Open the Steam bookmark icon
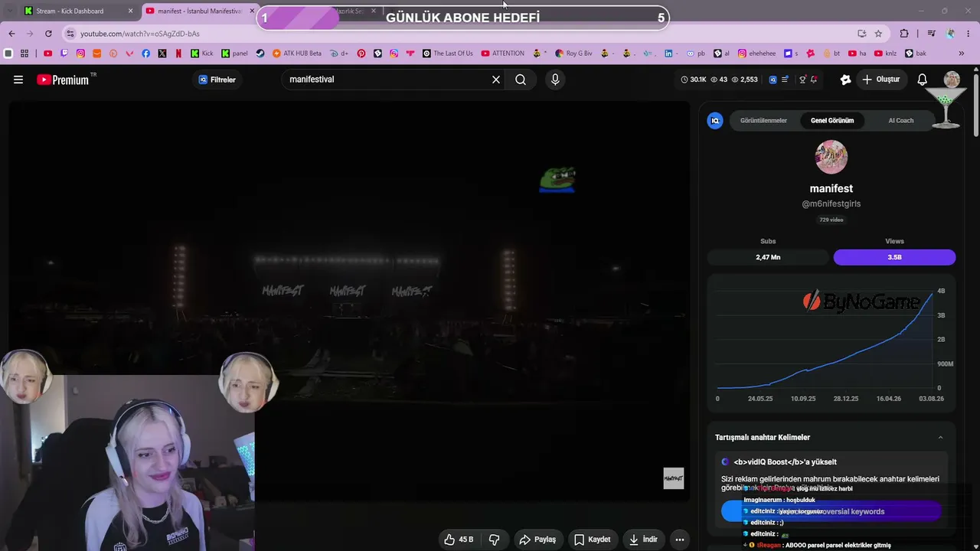Screen dimensions: 980x551 click(260, 54)
